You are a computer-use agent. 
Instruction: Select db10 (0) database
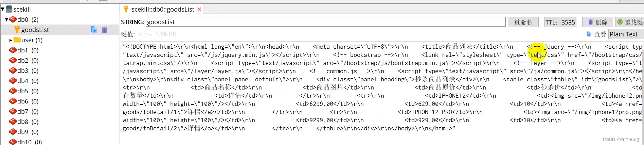(30, 142)
